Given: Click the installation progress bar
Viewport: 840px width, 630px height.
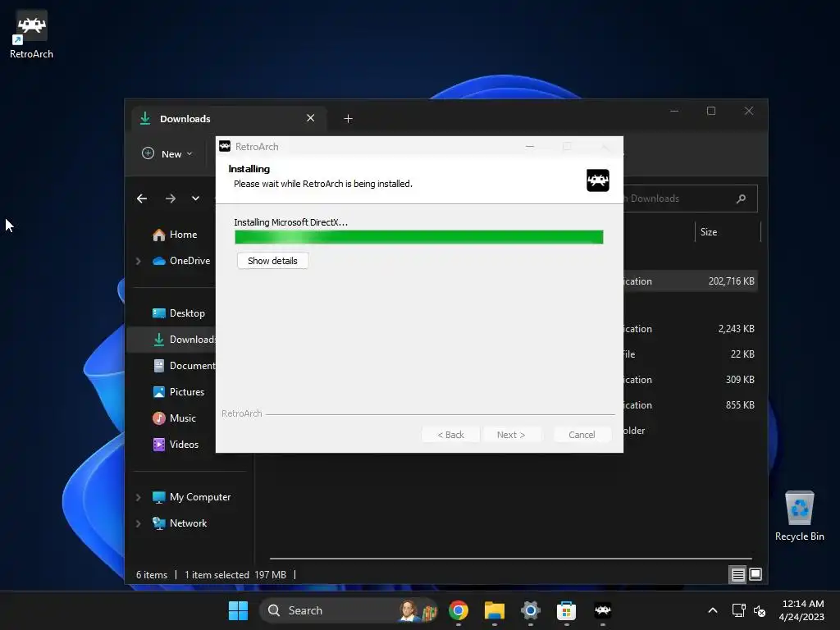Looking at the screenshot, I should coord(419,237).
